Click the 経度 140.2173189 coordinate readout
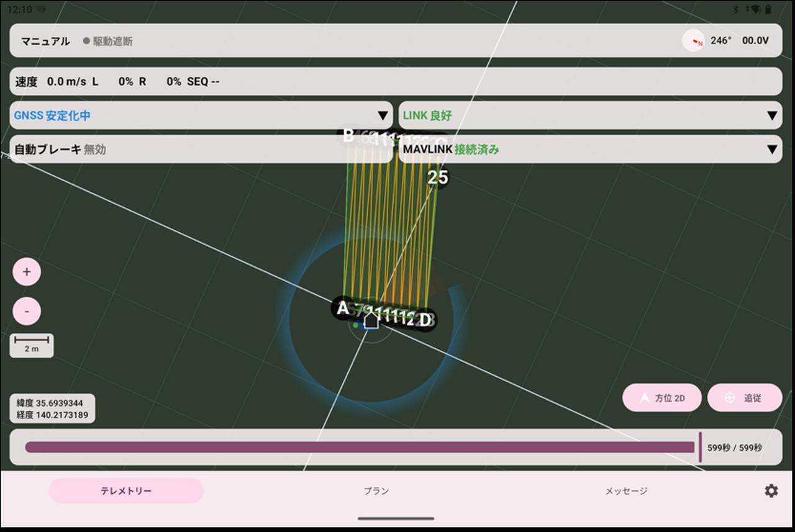 click(52, 415)
